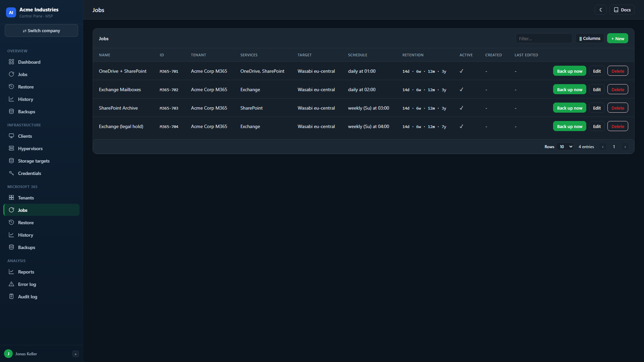Click 'daily at 02:00' schedule cell

pos(362,89)
